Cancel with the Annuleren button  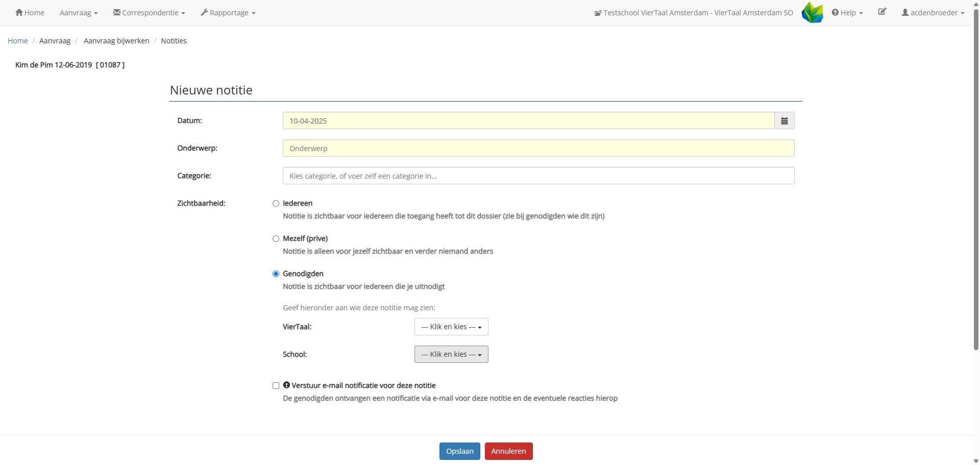click(x=508, y=451)
